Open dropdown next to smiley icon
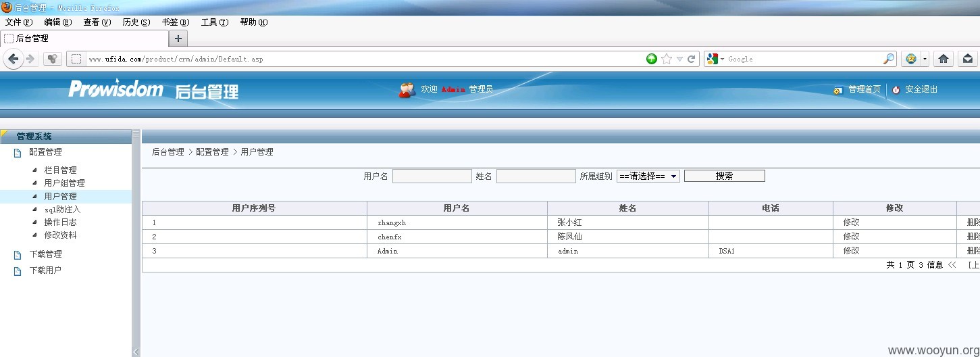Image resolution: width=980 pixels, height=357 pixels. (925, 59)
